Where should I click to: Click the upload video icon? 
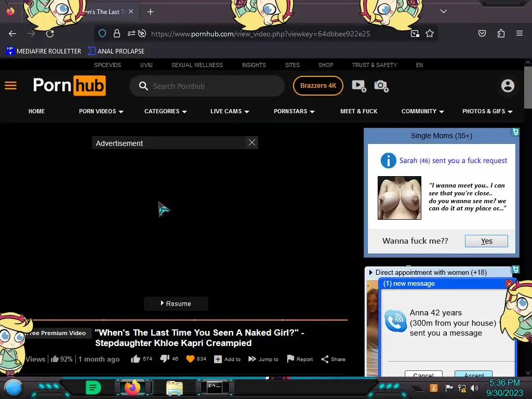click(358, 86)
